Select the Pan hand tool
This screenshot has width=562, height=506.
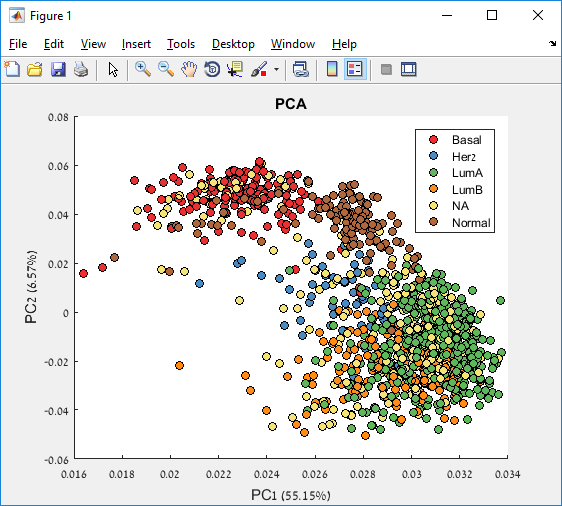tap(189, 69)
